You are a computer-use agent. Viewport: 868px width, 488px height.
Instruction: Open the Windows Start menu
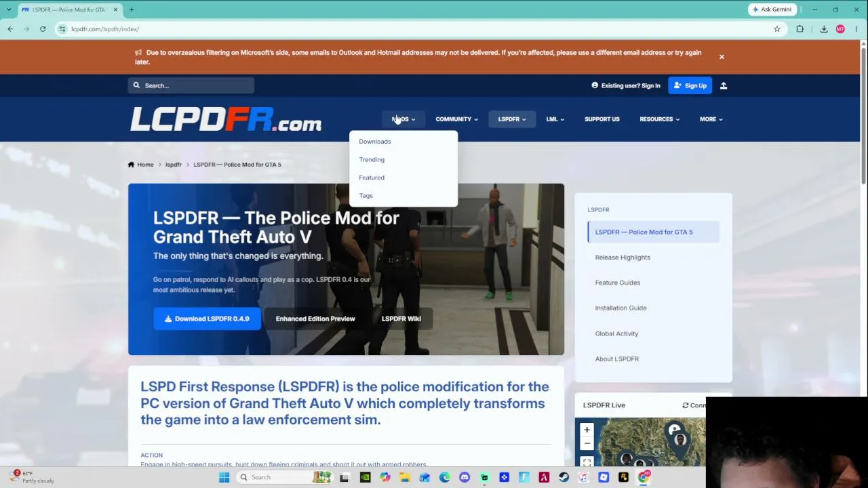(224, 477)
